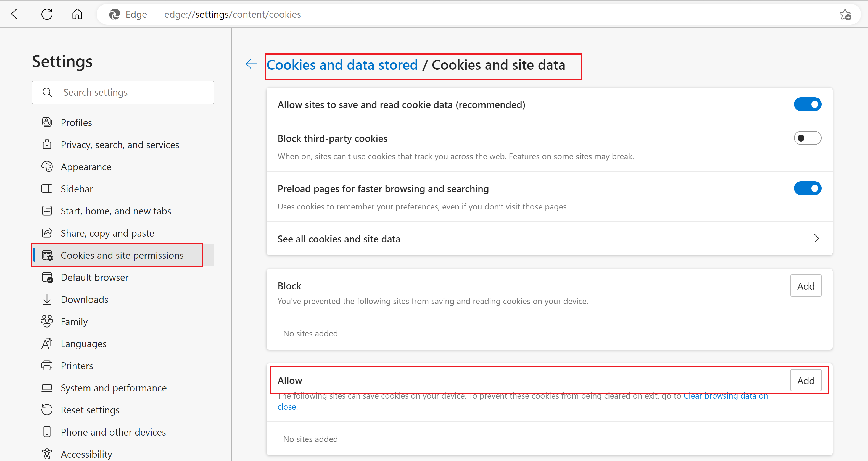Click the Profiles icon in the sidebar
Viewport: 868px width, 461px height.
47,122
